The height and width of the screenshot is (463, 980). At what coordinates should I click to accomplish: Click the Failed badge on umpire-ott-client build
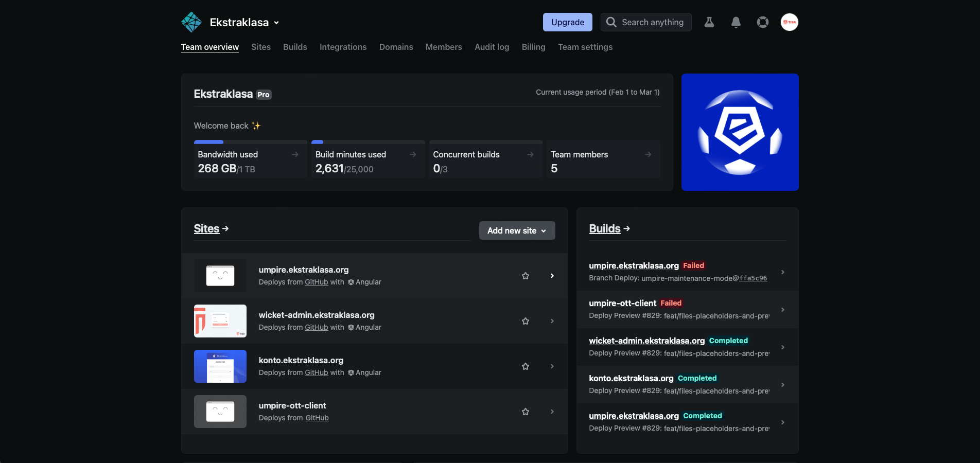(671, 303)
